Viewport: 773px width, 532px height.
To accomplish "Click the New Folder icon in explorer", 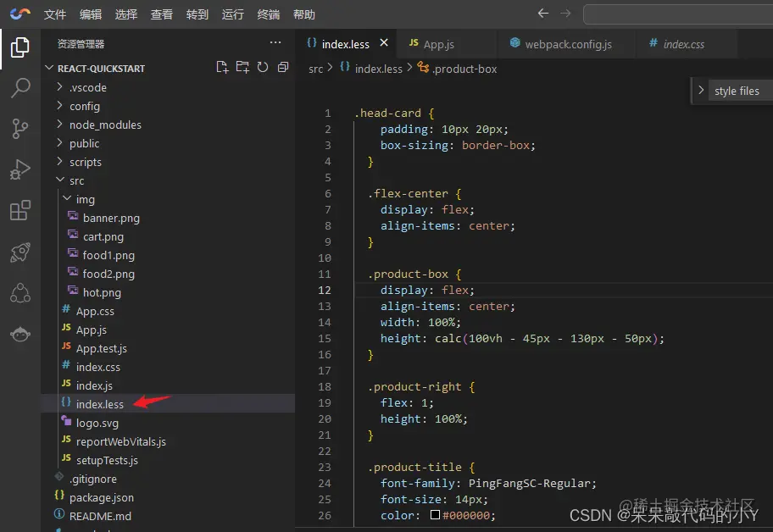I will tap(242, 67).
